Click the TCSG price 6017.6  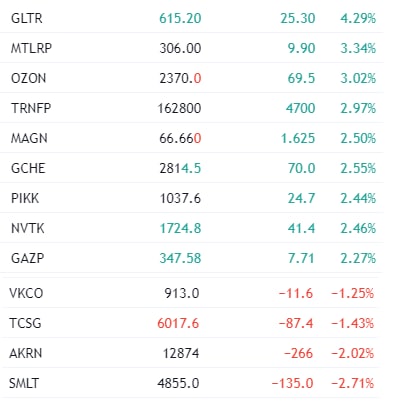[178, 323]
